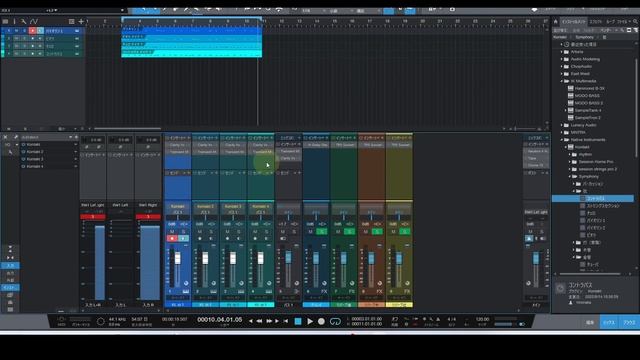Select the バイオリン 1 preset
The width and height of the screenshot is (640, 360).
click(x=596, y=220)
